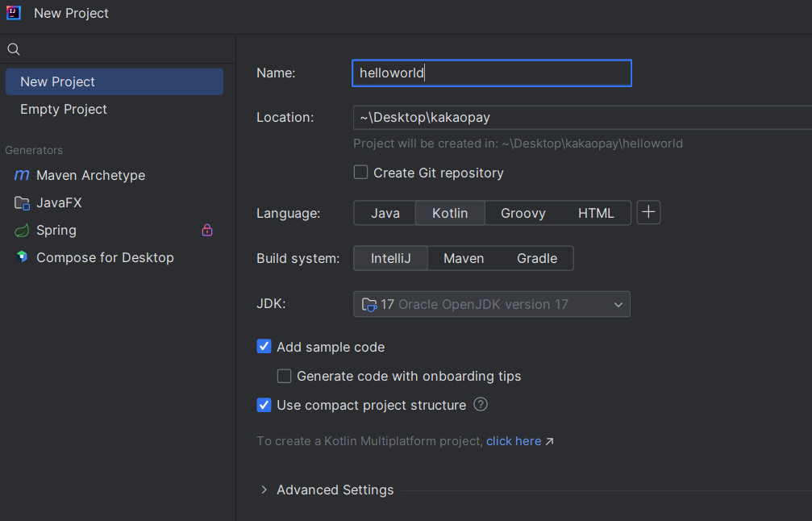Image resolution: width=812 pixels, height=521 pixels.
Task: Click the plus icon to add language
Action: pyautogui.click(x=648, y=213)
